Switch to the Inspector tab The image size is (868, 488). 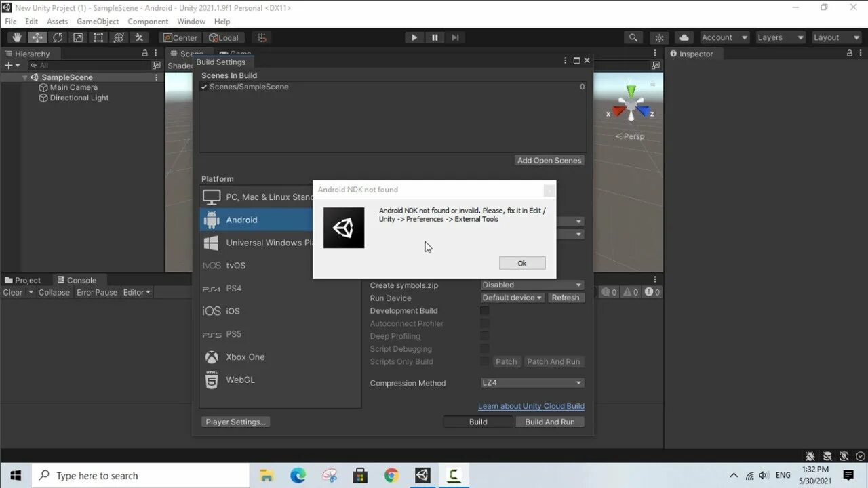pyautogui.click(x=692, y=54)
